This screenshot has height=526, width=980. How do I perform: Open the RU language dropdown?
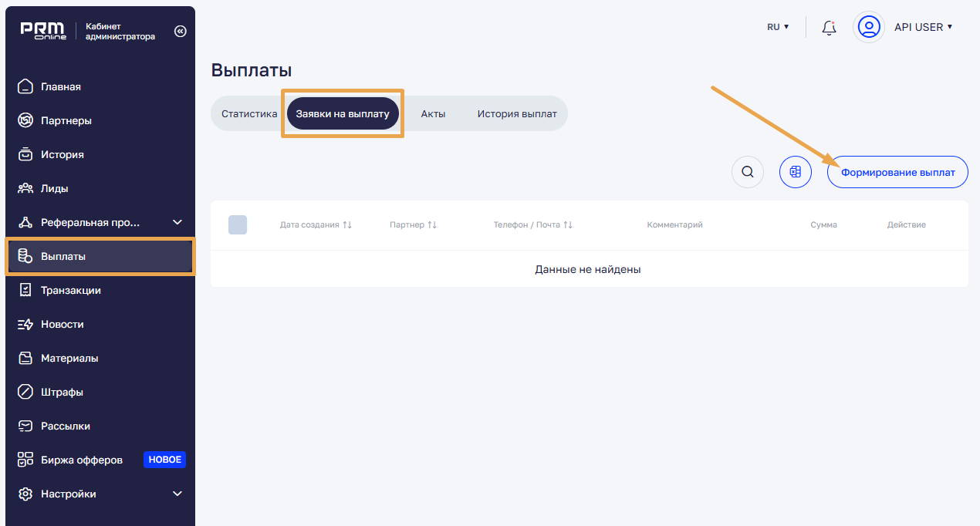coord(777,27)
